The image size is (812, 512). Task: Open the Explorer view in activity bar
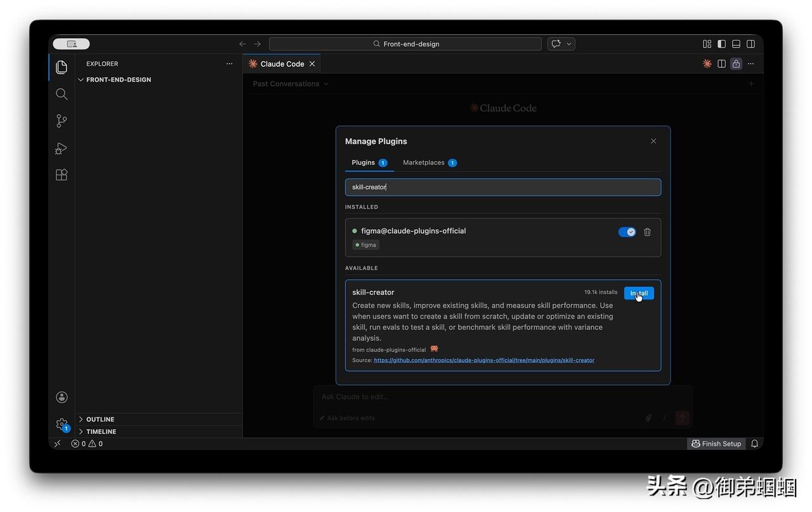pos(62,67)
